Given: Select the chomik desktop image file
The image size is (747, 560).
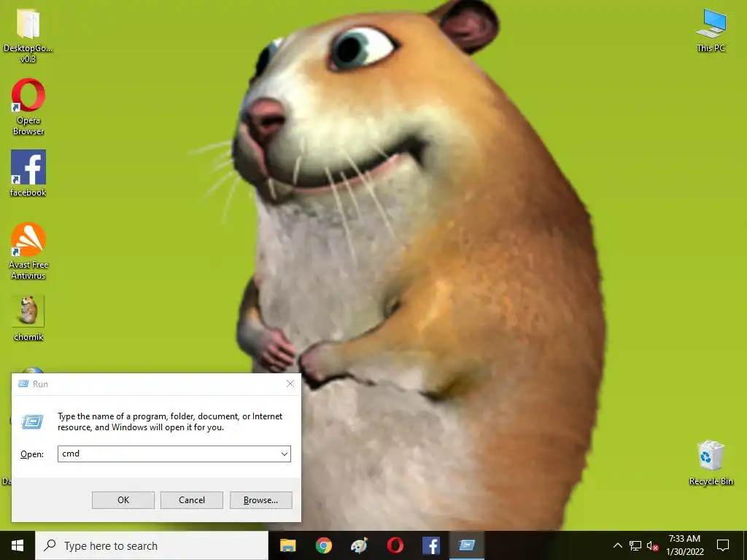Looking at the screenshot, I should click(28, 318).
